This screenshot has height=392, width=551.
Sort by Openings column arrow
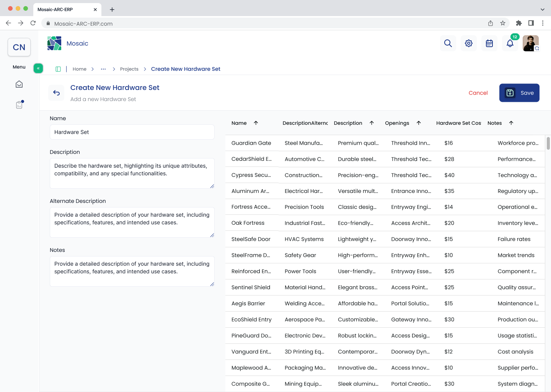coord(419,123)
